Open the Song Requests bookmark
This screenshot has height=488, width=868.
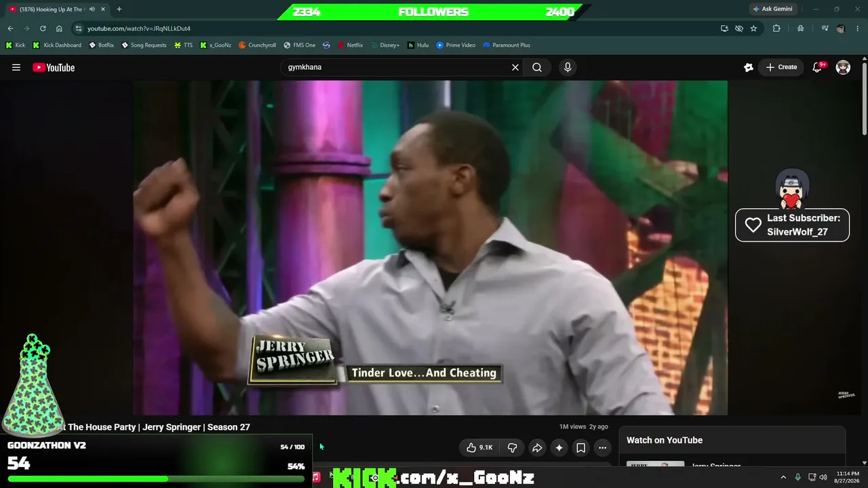tap(144, 45)
